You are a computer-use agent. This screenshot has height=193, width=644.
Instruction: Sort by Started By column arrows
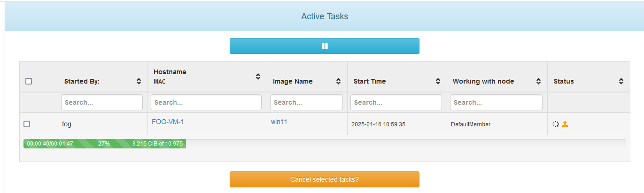point(139,81)
